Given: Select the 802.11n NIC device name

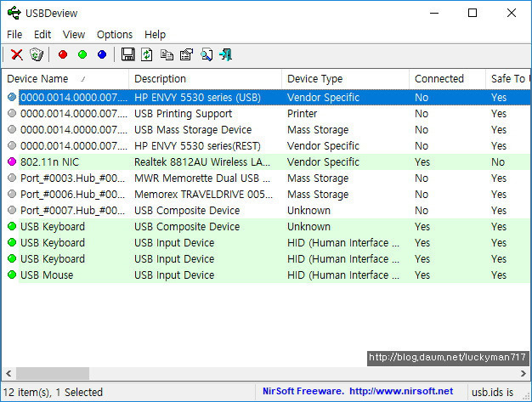Looking at the screenshot, I should [49, 161].
